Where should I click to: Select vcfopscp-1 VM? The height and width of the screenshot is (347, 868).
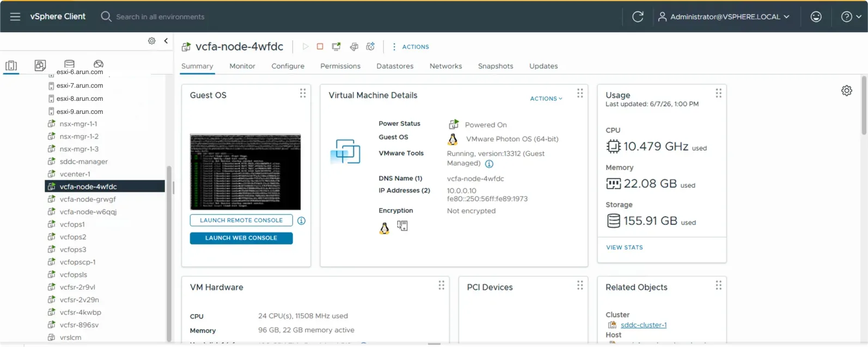pos(78,262)
